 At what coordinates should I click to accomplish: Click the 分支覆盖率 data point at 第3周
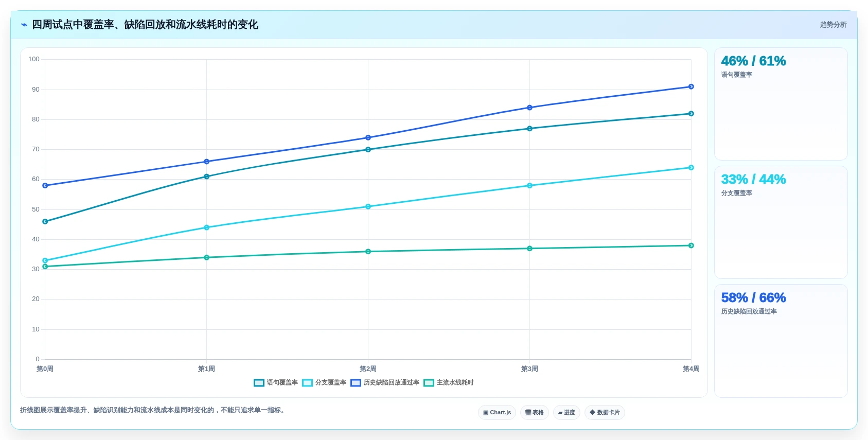click(529, 186)
